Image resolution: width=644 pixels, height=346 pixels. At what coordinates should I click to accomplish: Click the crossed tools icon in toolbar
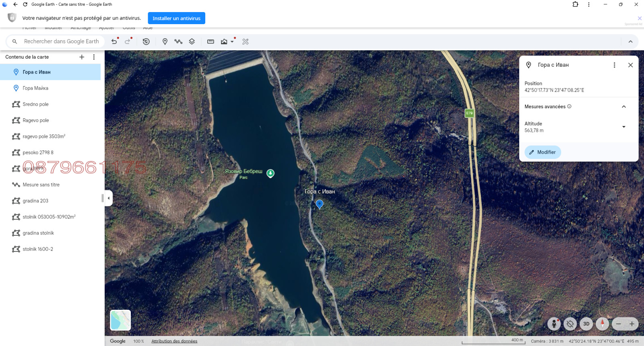tap(246, 41)
